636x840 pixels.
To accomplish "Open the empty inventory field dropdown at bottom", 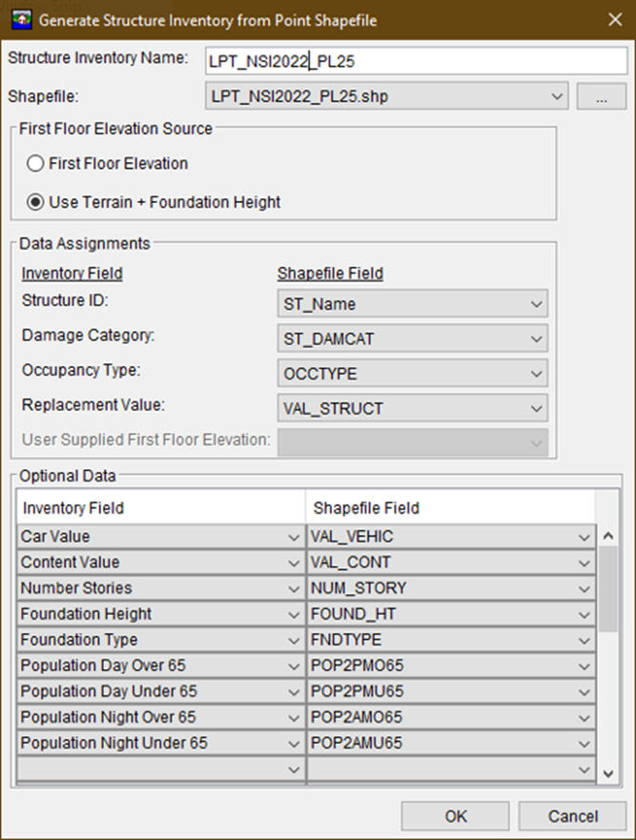I will 292,769.
